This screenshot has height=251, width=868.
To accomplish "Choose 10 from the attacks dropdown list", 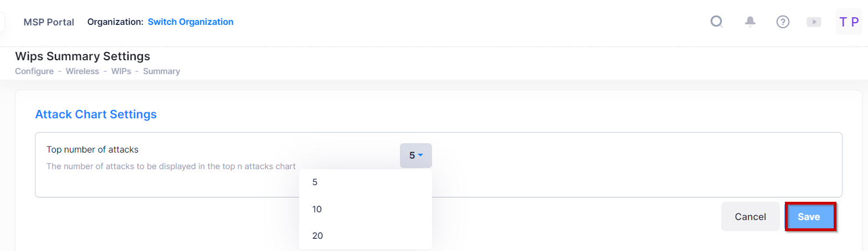I will tap(317, 209).
